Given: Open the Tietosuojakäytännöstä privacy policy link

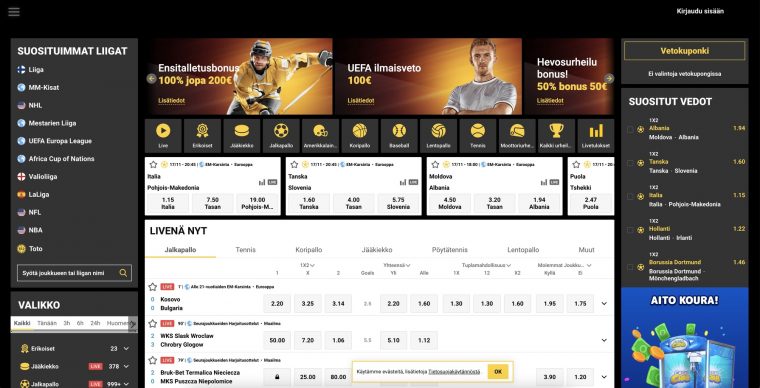Looking at the screenshot, I should [454, 372].
